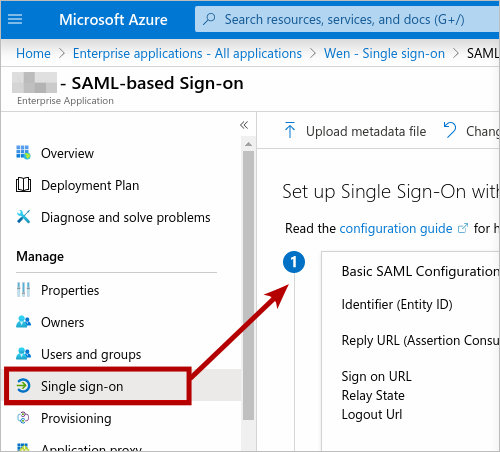The height and width of the screenshot is (452, 500).
Task: Focus the search resources input field
Action: tap(347, 19)
